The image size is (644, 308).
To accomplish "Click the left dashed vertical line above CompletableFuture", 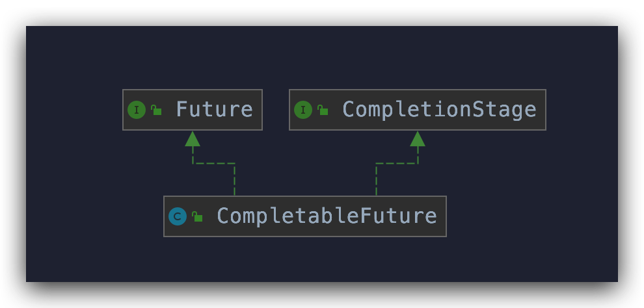I will coord(234,180).
